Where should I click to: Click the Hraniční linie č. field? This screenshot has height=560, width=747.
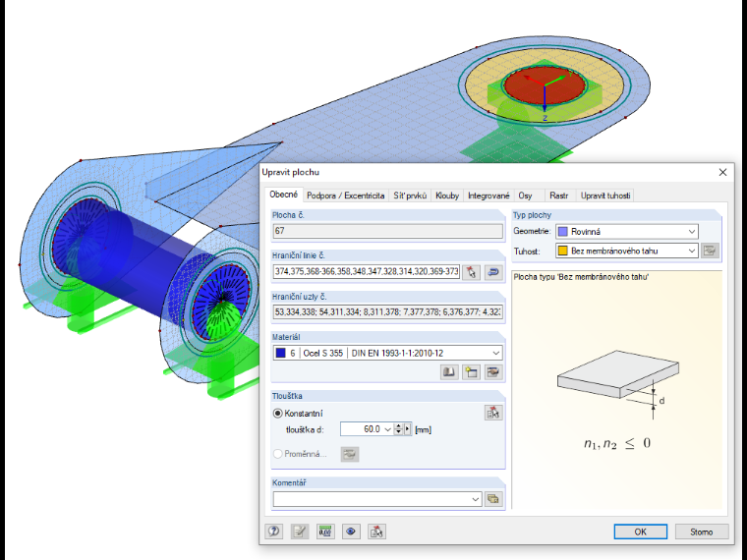(367, 271)
